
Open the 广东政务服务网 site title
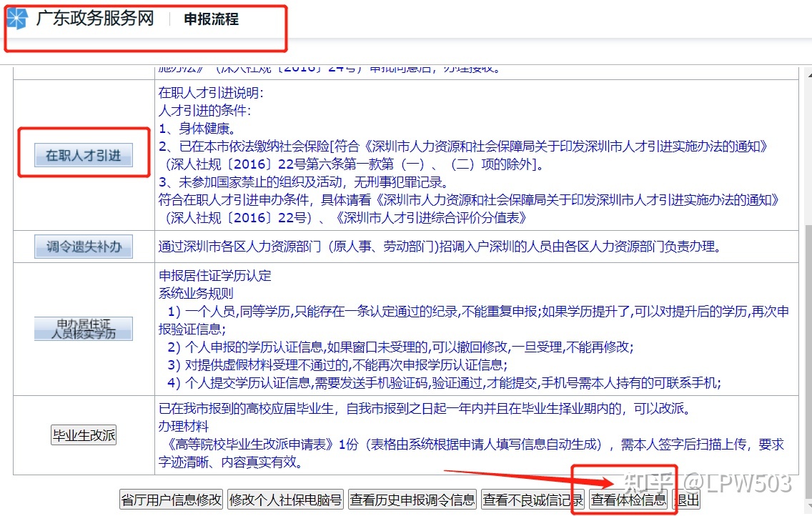[95, 19]
